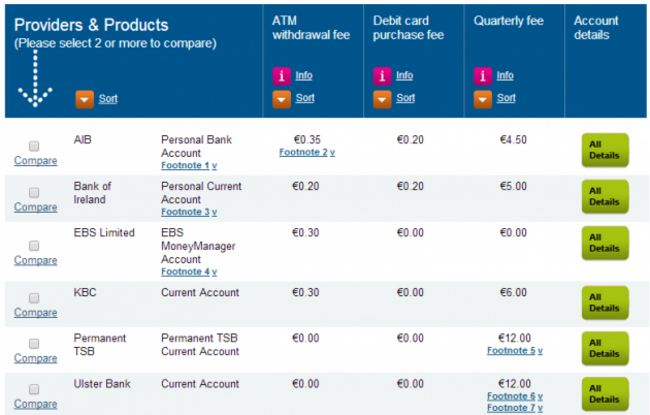
Task: Click the orange sort icon for Debit card purchase fee
Action: tap(382, 98)
